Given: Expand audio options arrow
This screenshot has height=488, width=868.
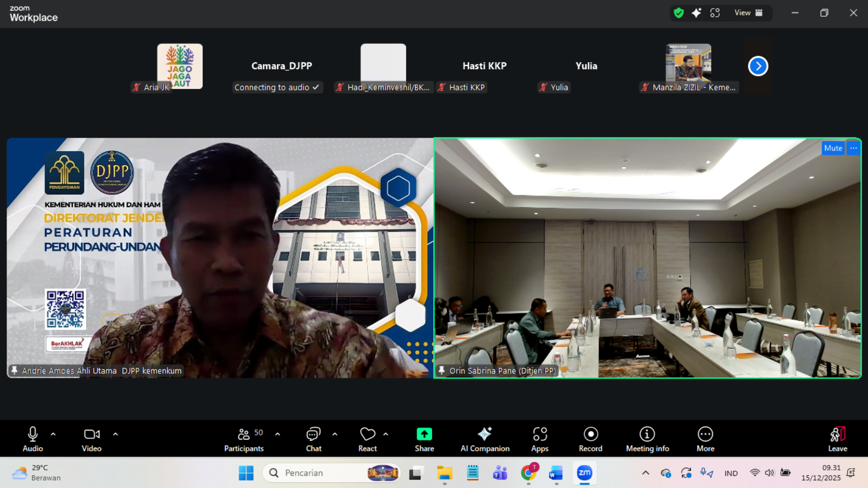Looking at the screenshot, I should tap(53, 434).
